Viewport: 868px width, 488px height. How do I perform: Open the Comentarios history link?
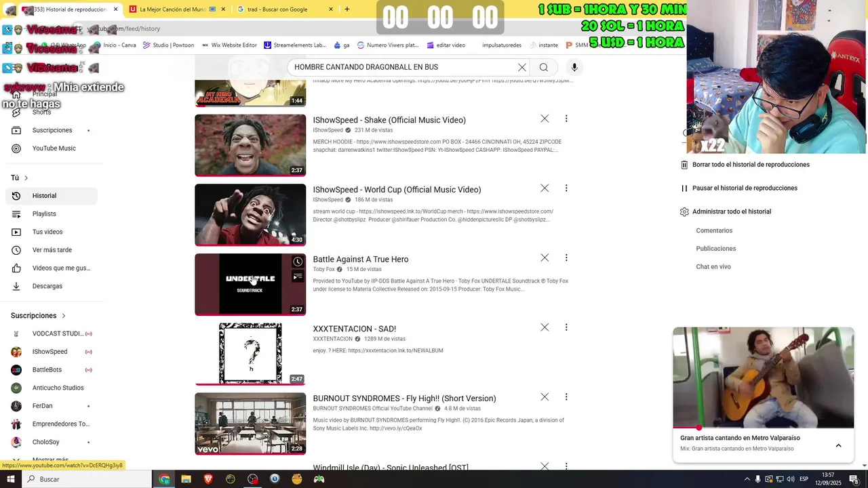(714, 230)
